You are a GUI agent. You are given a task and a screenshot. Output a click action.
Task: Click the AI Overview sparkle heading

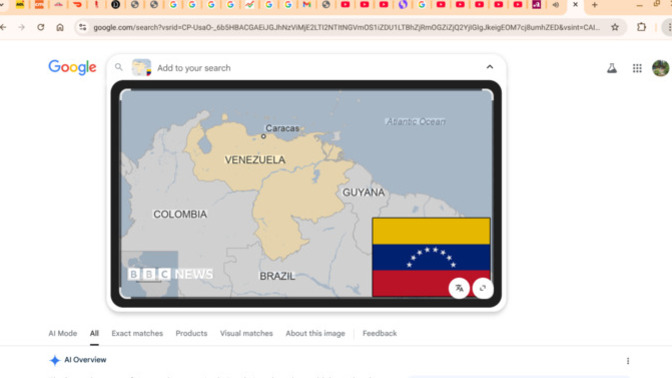[78, 360]
